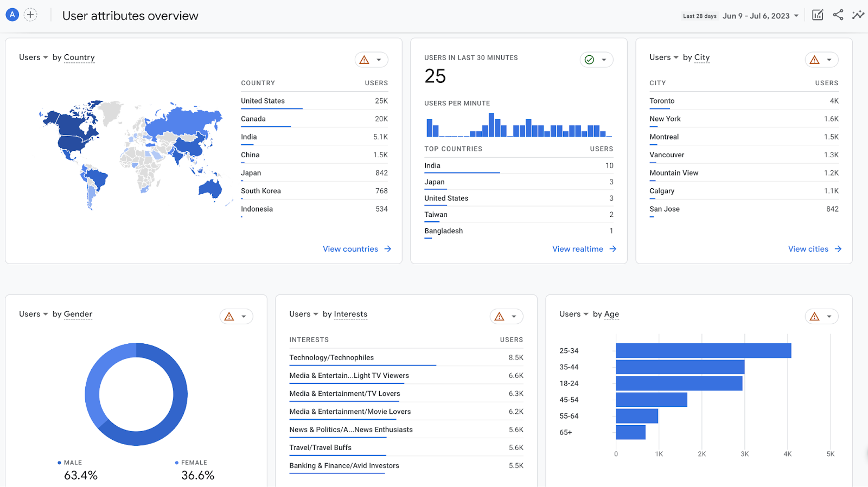Click the 'Last 28 days' label
The width and height of the screenshot is (868, 487).
(x=700, y=16)
